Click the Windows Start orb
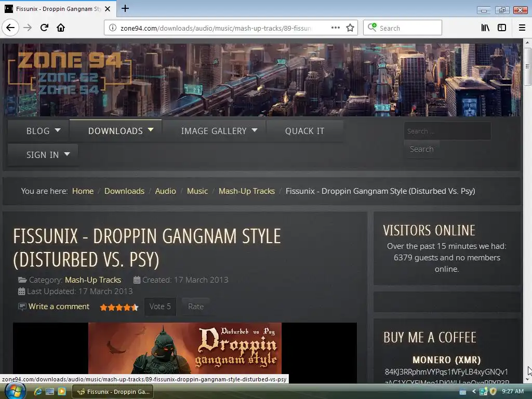This screenshot has width=532, height=399. [15, 391]
